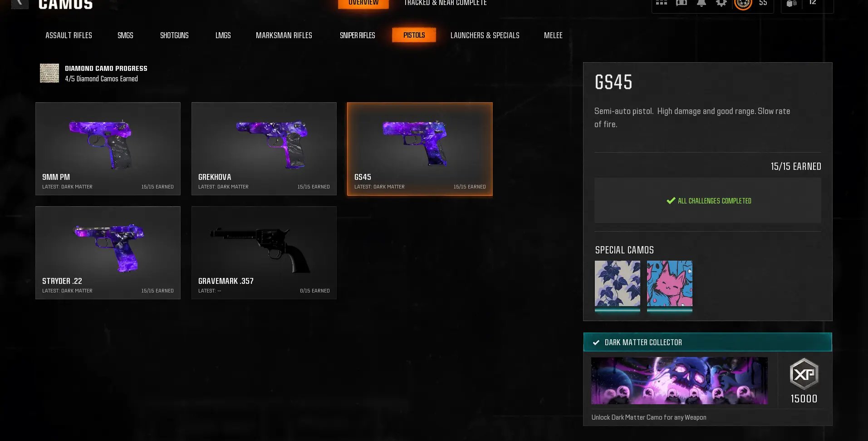Open the notifications bell
Image resolution: width=868 pixels, height=441 pixels.
point(701,3)
